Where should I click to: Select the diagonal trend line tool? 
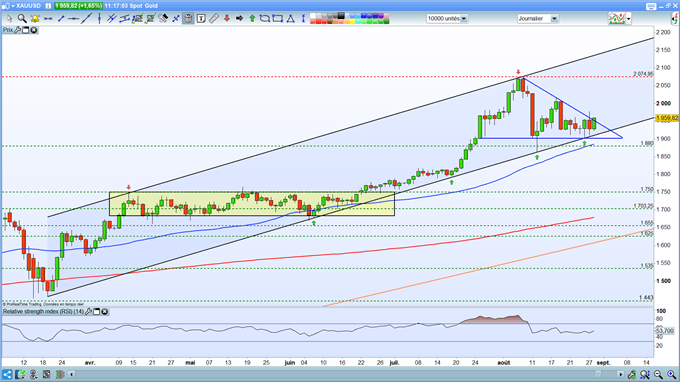86,19
